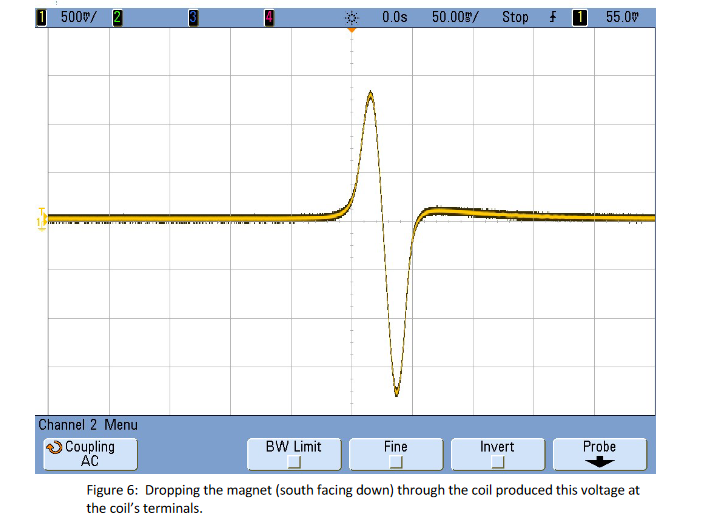This screenshot has height=519, width=703.
Task: Click the orange trigger time marker
Action: point(352,30)
